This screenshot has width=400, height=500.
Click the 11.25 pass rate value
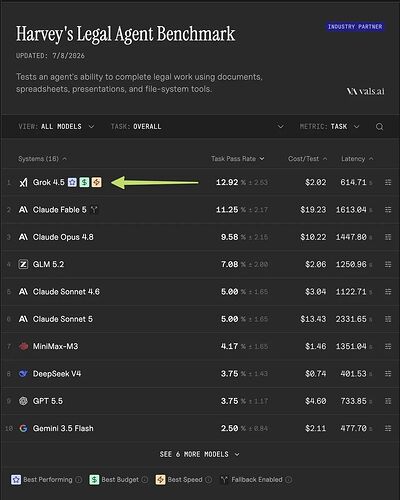(x=227, y=210)
